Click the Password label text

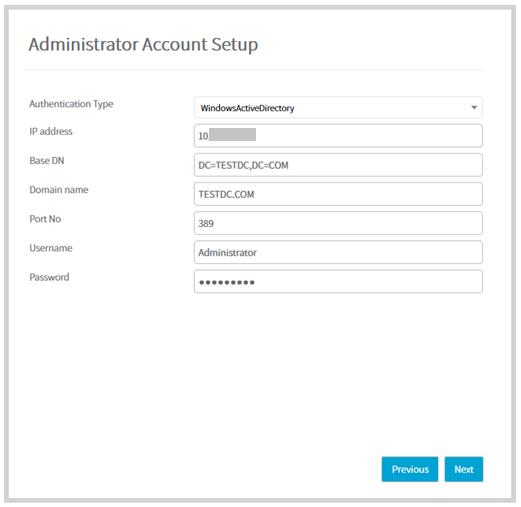coord(49,277)
